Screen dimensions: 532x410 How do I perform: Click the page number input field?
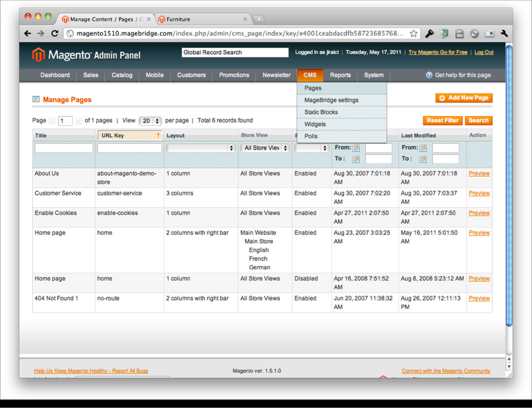(x=65, y=121)
